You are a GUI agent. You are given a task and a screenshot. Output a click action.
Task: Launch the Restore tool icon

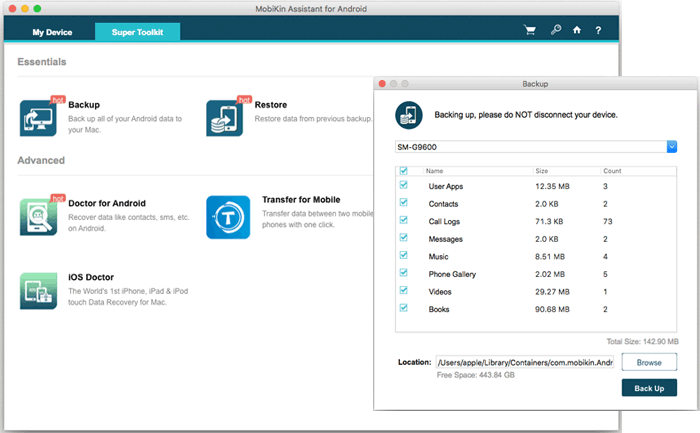[225, 118]
